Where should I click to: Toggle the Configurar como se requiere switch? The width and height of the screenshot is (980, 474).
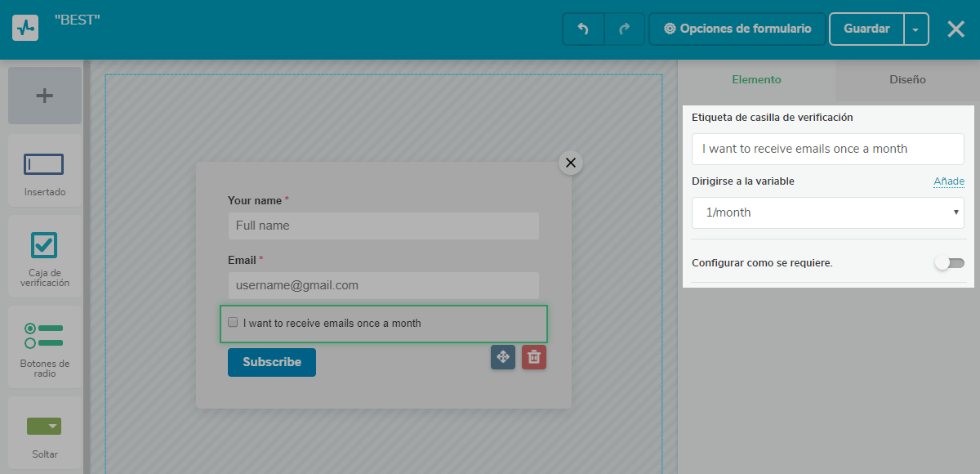[x=950, y=263]
